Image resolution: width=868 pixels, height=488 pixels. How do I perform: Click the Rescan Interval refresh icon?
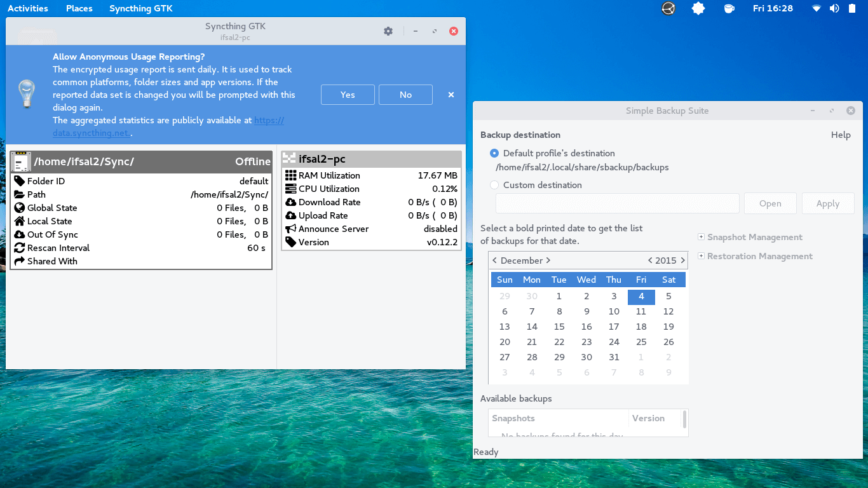pos(20,248)
